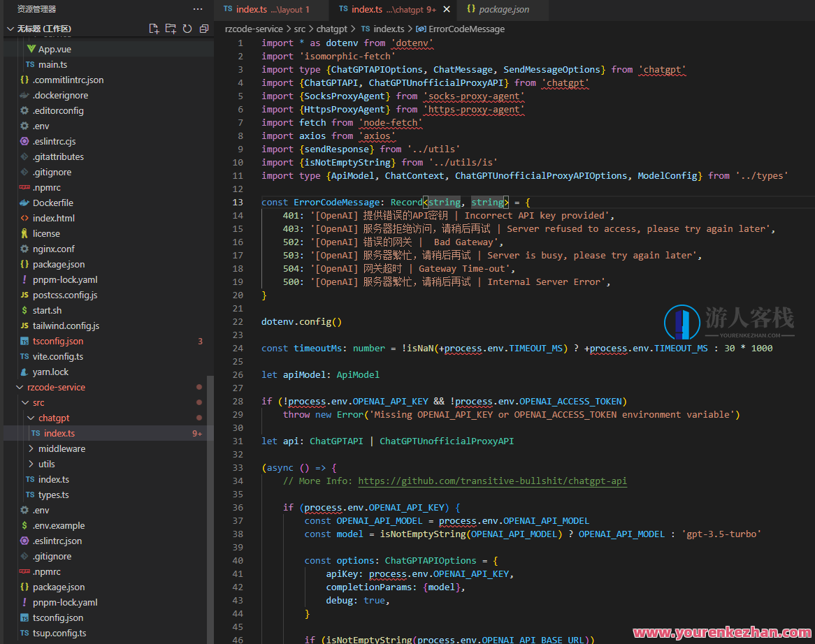815x644 pixels.
Task: Click the src breadcrumb segment
Action: [300, 29]
